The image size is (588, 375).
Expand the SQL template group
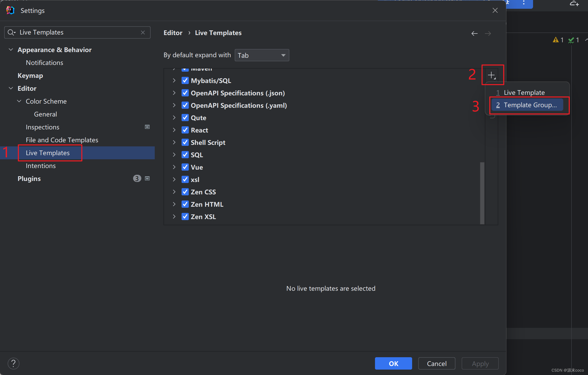[x=174, y=155]
